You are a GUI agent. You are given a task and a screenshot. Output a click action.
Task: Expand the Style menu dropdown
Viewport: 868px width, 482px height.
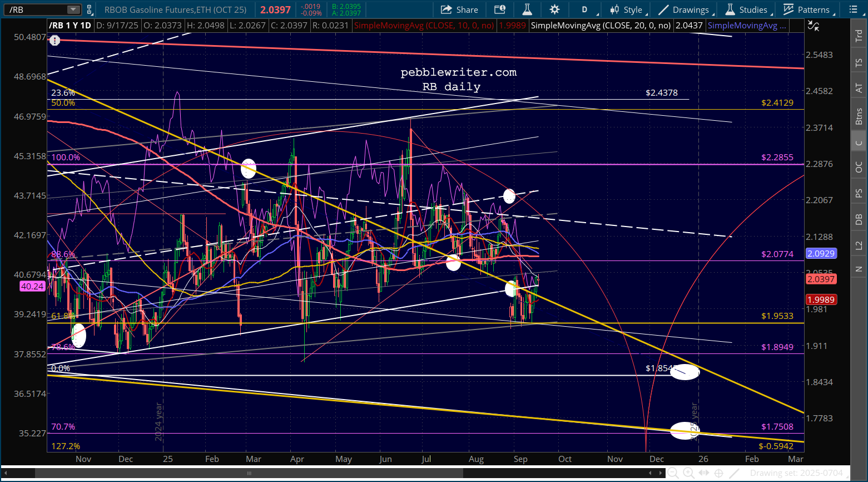(x=626, y=9)
